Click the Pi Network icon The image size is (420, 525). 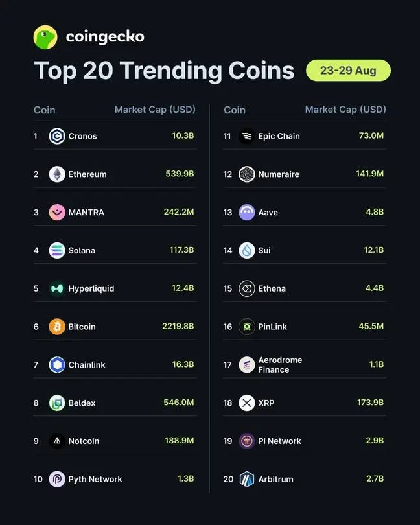[247, 441]
